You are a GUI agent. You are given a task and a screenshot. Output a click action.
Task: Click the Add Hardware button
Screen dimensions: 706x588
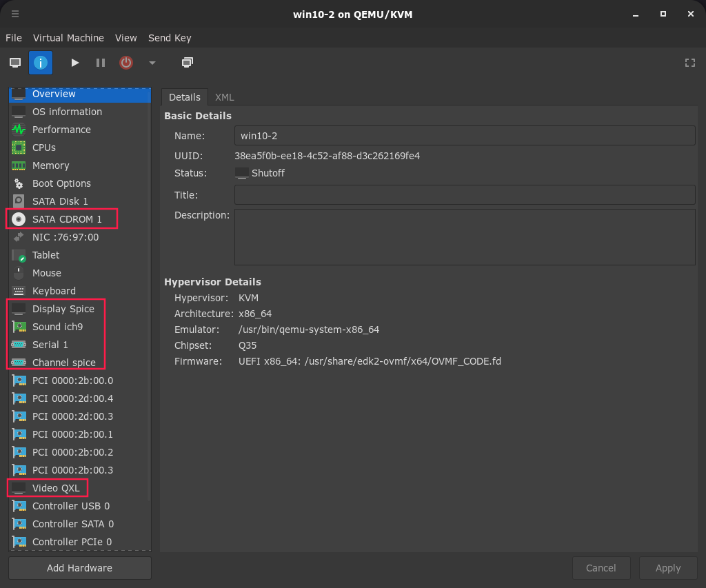[80, 568]
